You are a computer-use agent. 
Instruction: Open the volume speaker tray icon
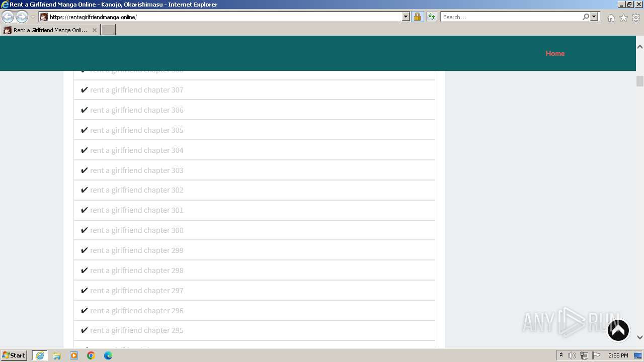[572, 355]
